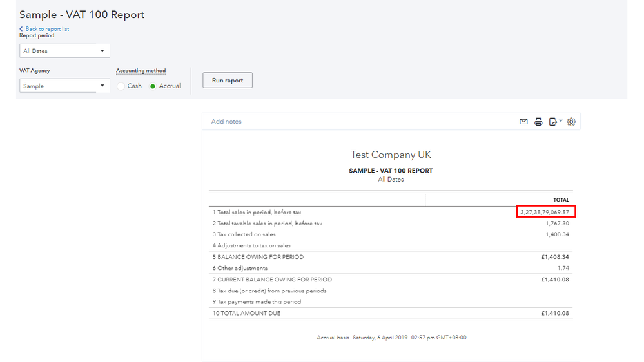Viewport: 644px width, 362px height.
Task: Click the back arrow beside report list
Action: (x=21, y=29)
